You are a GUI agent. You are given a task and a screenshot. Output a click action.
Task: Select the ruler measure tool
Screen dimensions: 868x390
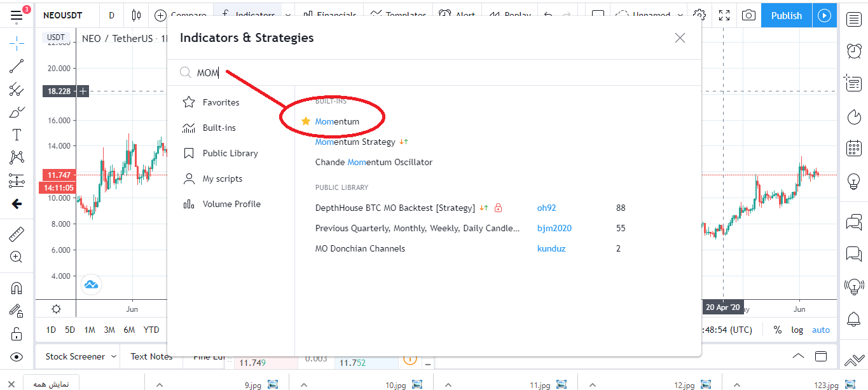pyautogui.click(x=17, y=234)
